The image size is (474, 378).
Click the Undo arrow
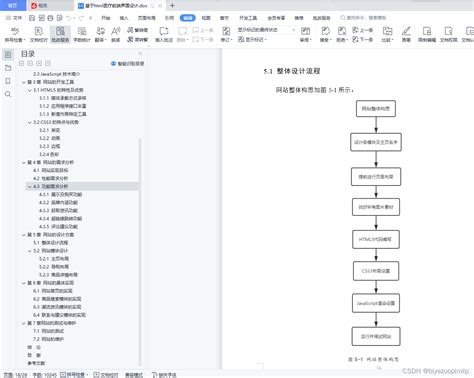[69, 18]
